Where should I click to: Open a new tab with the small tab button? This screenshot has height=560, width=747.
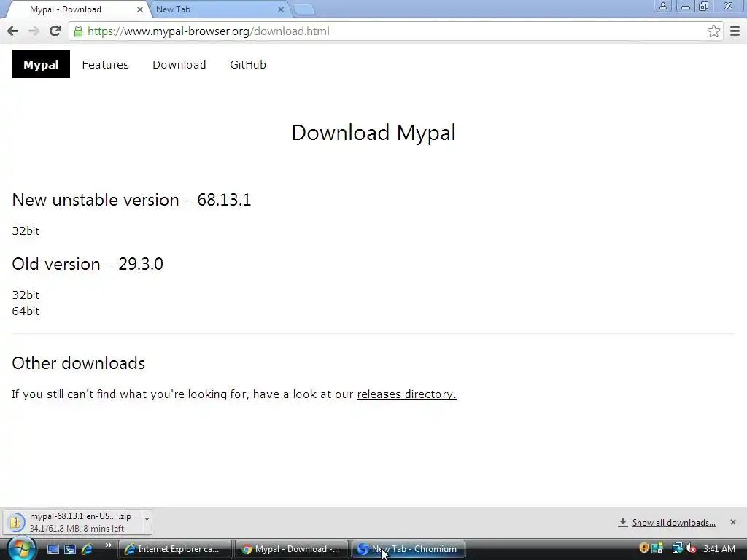303,10
